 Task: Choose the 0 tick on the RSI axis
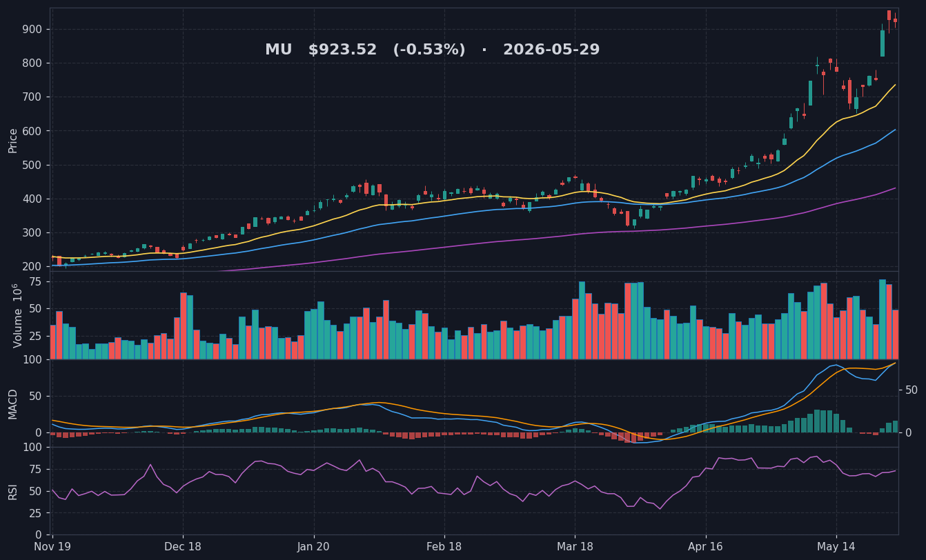point(39,534)
